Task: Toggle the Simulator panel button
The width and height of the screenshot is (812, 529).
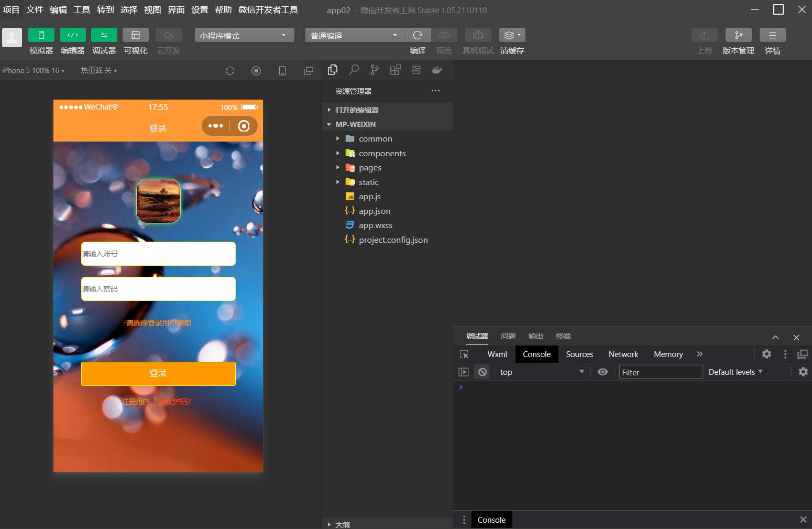Action: point(41,35)
